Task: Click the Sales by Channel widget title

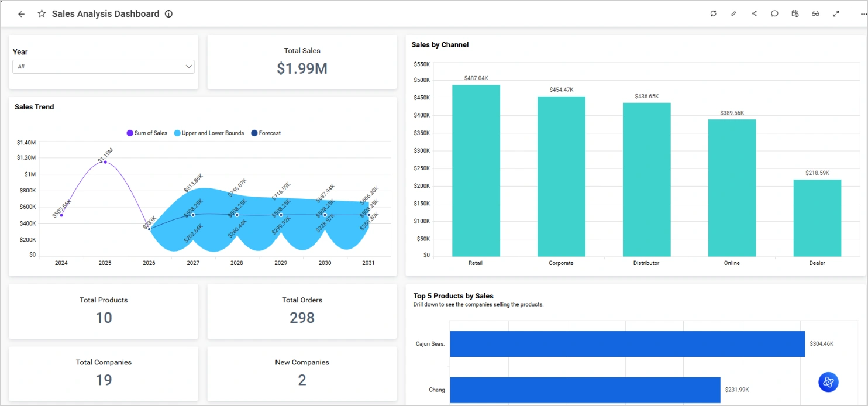Action: tap(440, 44)
